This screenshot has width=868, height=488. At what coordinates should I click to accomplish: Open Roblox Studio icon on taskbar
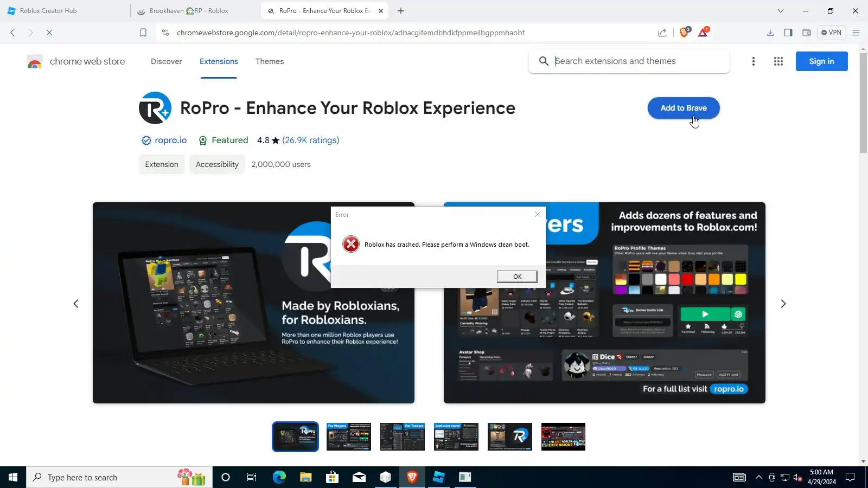tap(439, 477)
